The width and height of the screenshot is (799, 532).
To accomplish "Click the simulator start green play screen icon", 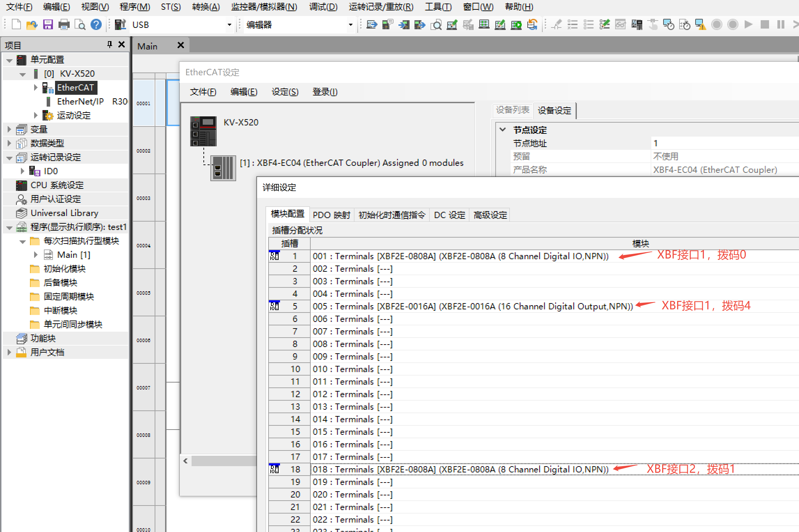I will click(516, 25).
